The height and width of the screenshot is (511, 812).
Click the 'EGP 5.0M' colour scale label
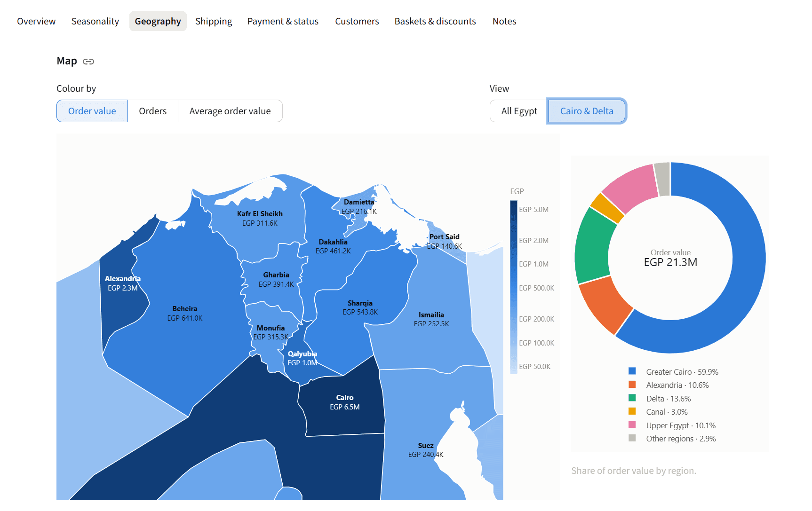pyautogui.click(x=533, y=210)
